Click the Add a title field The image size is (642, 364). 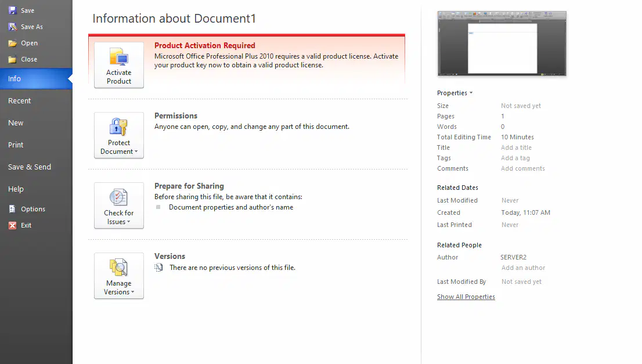click(x=516, y=147)
